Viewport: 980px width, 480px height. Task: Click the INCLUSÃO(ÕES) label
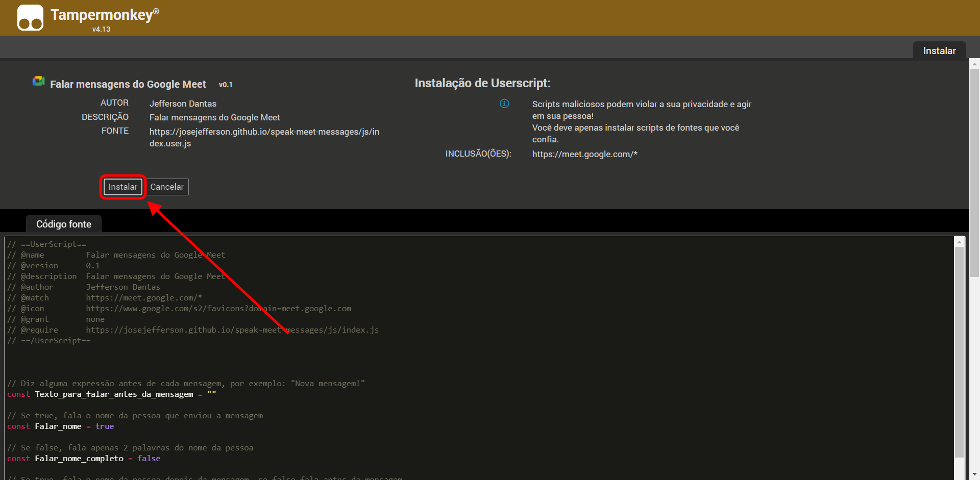click(x=478, y=154)
